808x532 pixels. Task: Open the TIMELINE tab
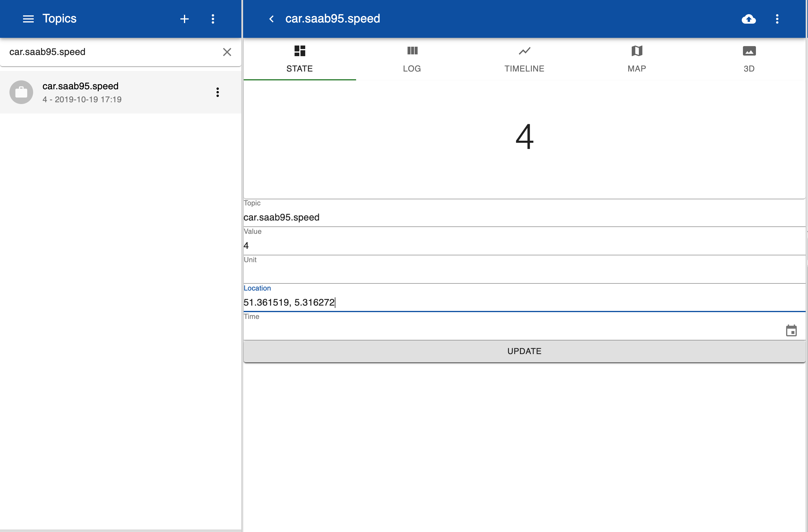[524, 60]
